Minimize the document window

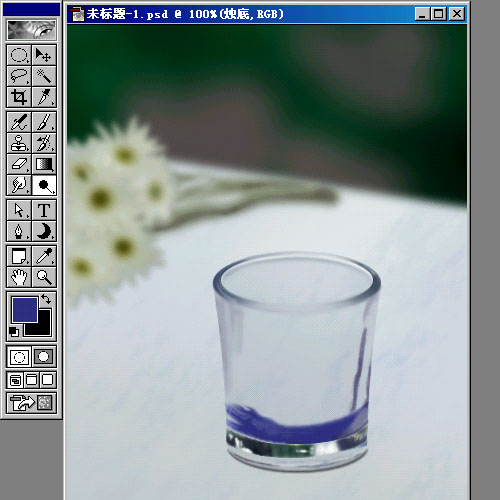pos(422,14)
